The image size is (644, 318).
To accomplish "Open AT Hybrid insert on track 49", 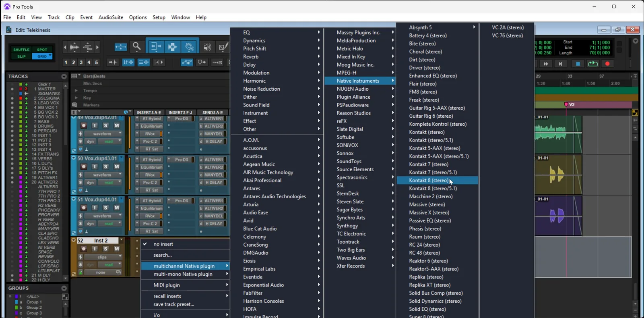I will (x=151, y=119).
